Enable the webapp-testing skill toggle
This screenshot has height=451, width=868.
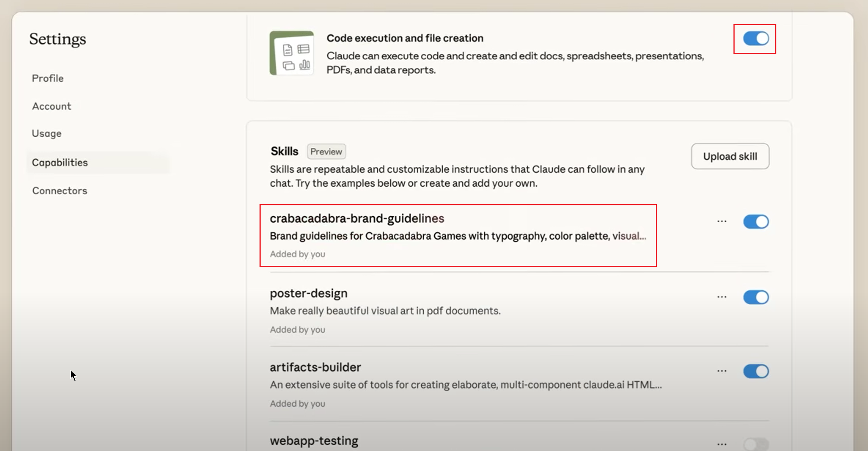click(x=756, y=444)
